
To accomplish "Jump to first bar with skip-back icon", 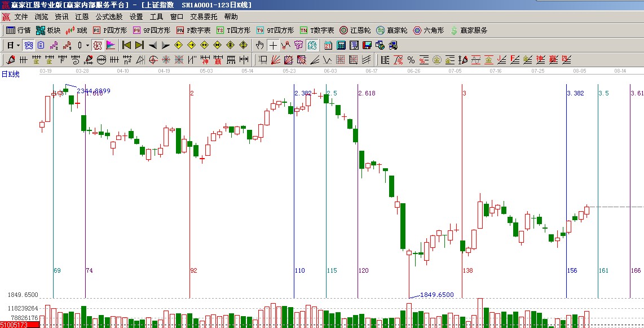I will [x=126, y=45].
